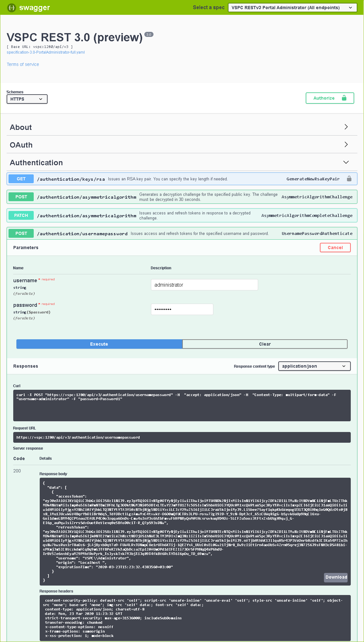Open the Terms of service link
Image resolution: width=364 pixels, height=642 pixels.
click(x=23, y=64)
